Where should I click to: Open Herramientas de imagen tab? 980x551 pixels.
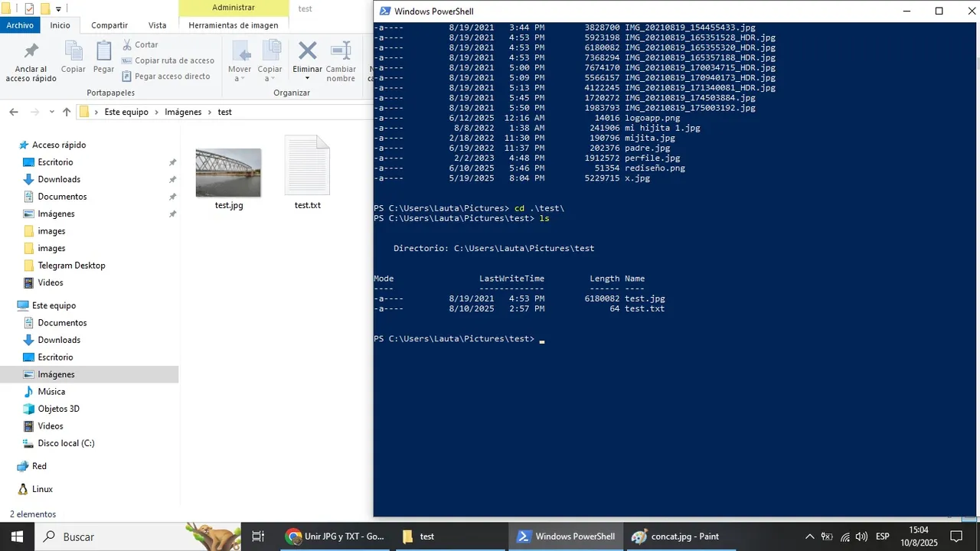(x=234, y=25)
